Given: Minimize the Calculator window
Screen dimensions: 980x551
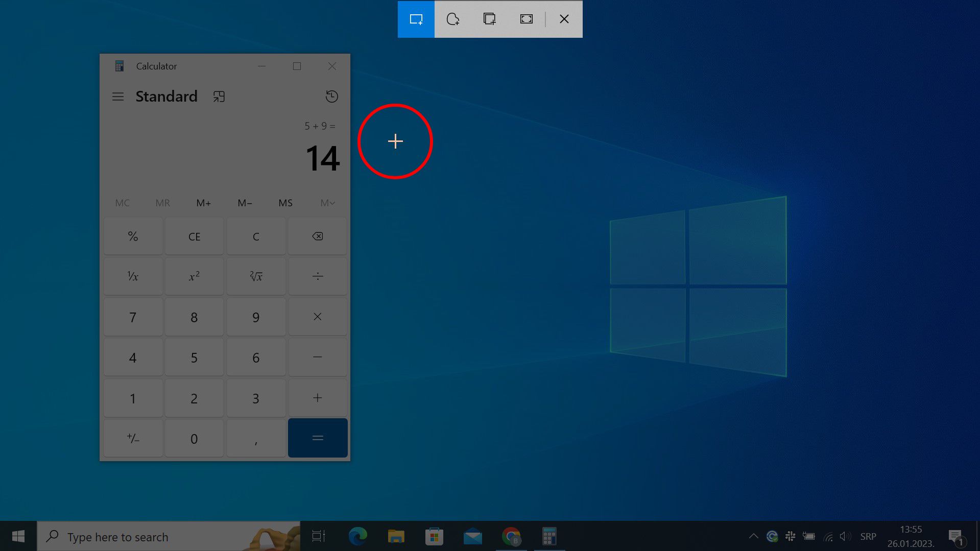Looking at the screenshot, I should pyautogui.click(x=261, y=66).
